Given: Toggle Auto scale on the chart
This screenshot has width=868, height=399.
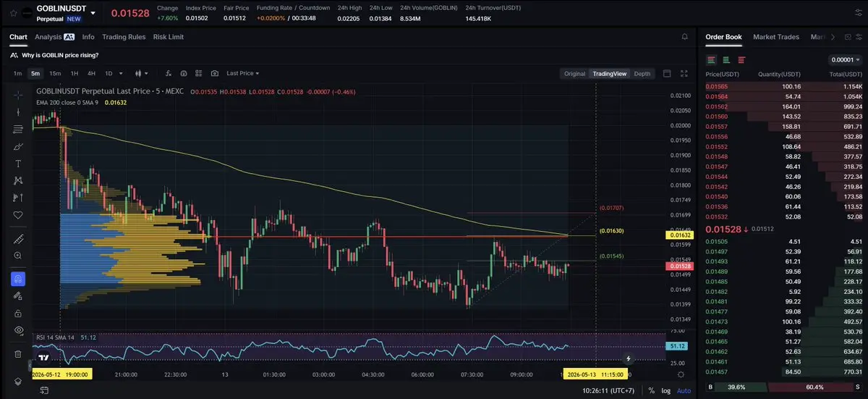Looking at the screenshot, I should (684, 390).
